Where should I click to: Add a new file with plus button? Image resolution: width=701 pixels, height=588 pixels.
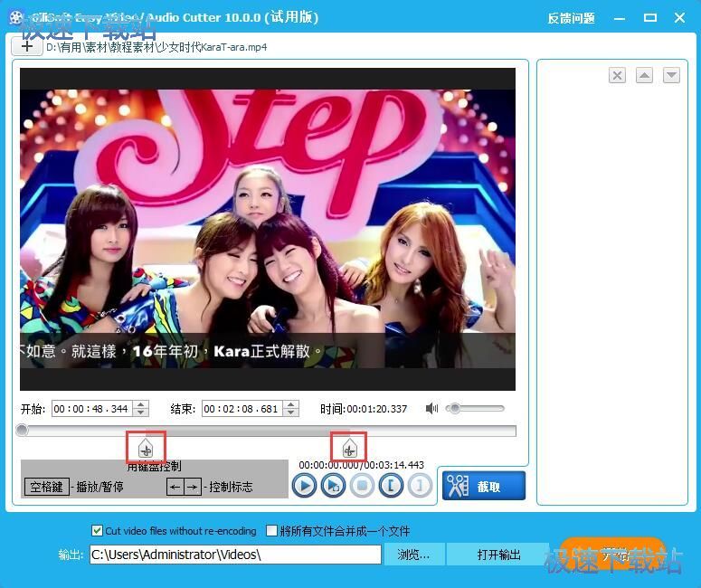click(26, 46)
